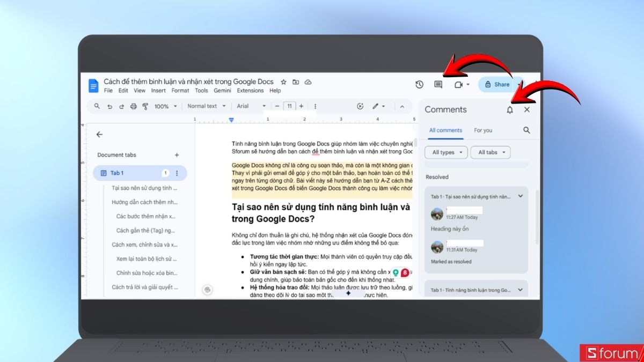Close the Comments panel

coord(526,109)
